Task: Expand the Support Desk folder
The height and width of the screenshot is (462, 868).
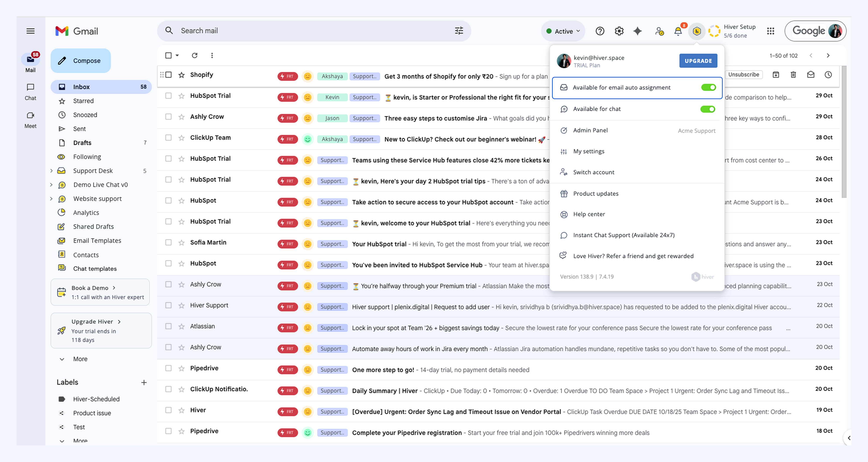Action: tap(51, 171)
